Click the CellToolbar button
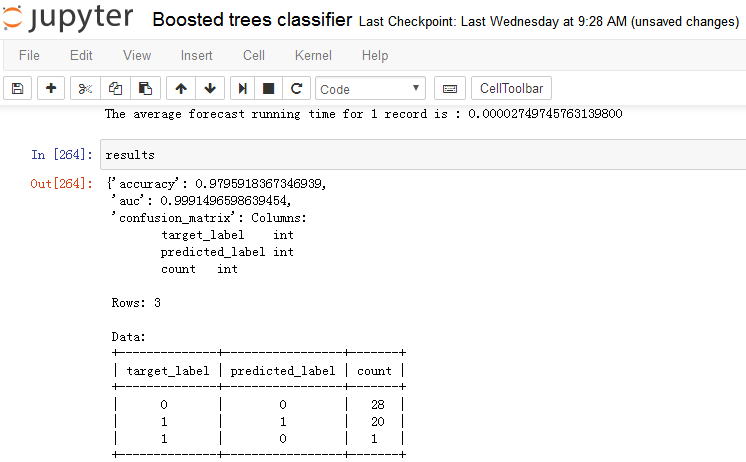Viewport: 746px width, 462px height. point(510,89)
